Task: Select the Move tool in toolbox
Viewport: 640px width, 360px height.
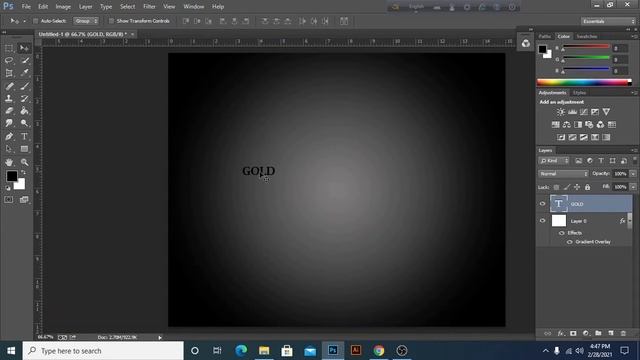Action: tap(24, 49)
